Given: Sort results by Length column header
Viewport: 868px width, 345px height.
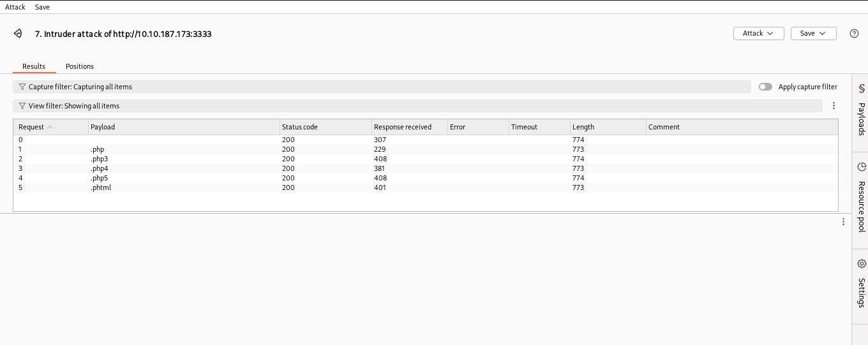Looking at the screenshot, I should point(583,127).
